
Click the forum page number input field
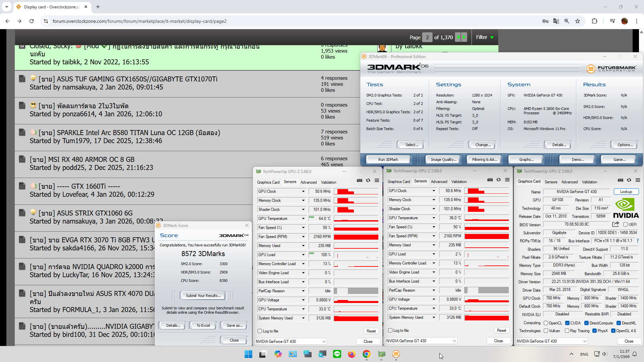pyautogui.click(x=427, y=38)
